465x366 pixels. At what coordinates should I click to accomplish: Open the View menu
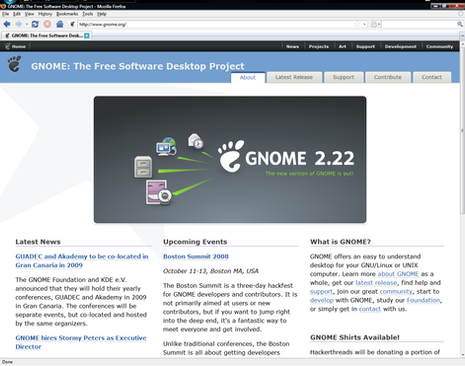29,14
